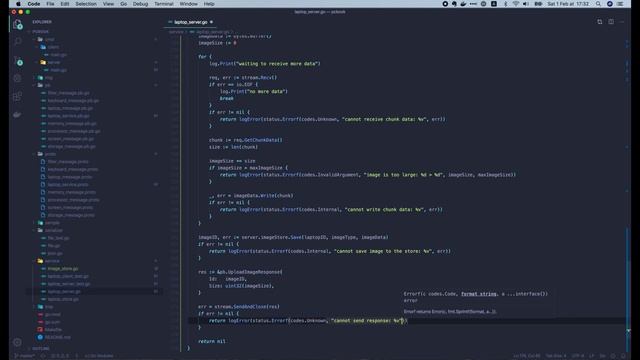
Task: Open file_test.go in serializer folder
Action: tap(58, 238)
